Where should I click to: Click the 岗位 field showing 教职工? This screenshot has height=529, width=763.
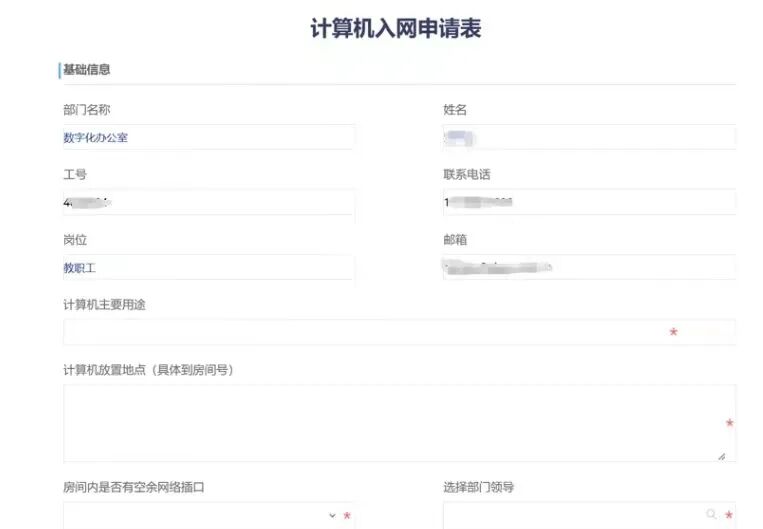pos(209,267)
